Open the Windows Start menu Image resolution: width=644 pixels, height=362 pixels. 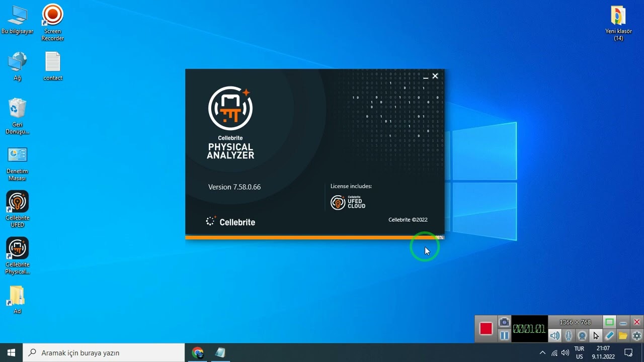[x=12, y=352]
